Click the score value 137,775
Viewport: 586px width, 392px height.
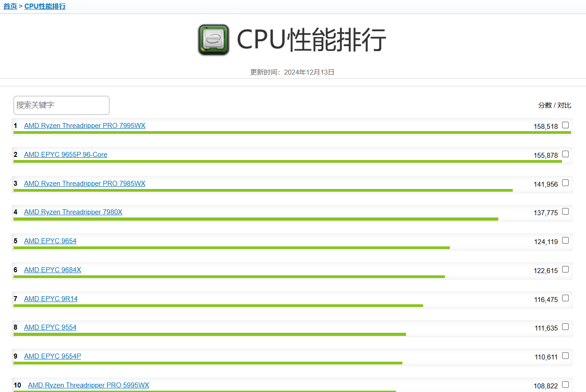(546, 213)
